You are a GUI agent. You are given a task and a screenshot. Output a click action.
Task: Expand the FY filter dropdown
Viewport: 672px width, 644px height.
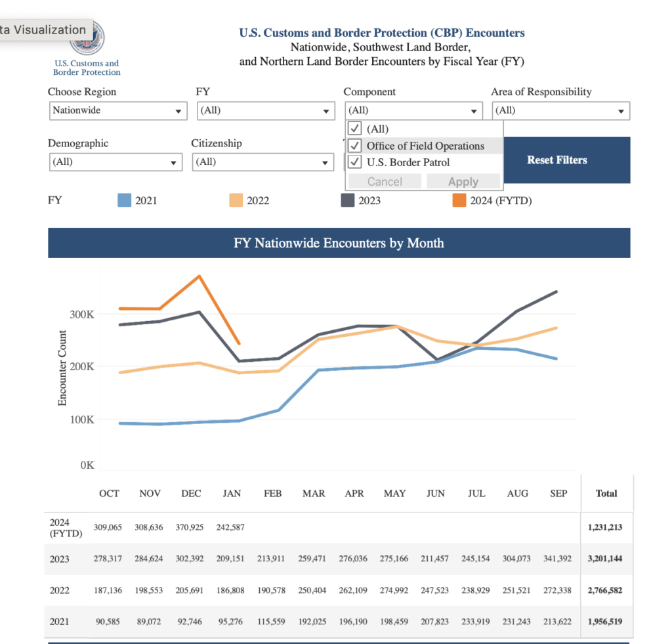pyautogui.click(x=266, y=111)
